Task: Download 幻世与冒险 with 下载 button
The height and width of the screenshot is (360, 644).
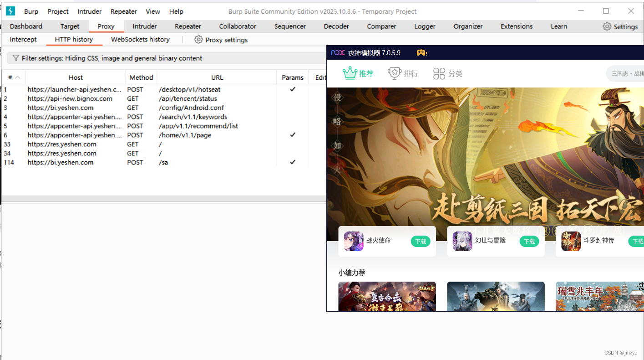Action: 529,242
